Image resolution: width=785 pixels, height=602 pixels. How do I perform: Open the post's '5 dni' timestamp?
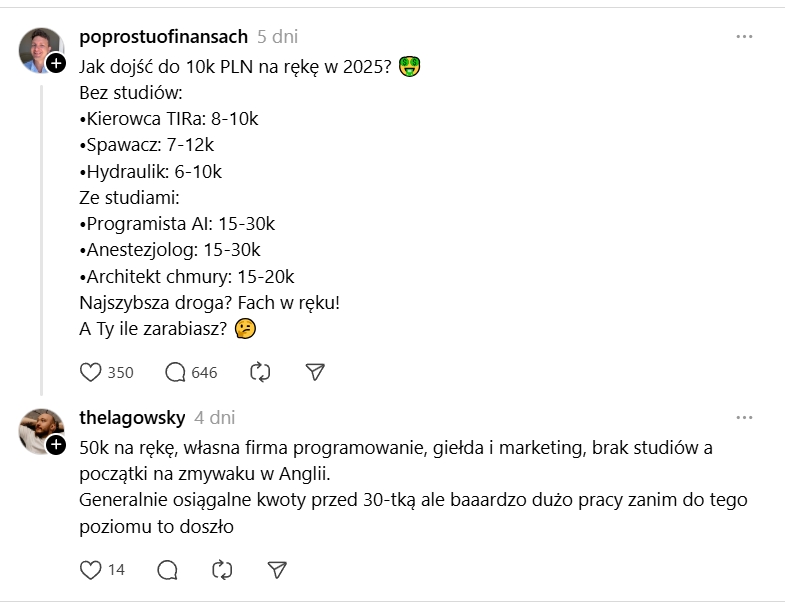tap(278, 37)
